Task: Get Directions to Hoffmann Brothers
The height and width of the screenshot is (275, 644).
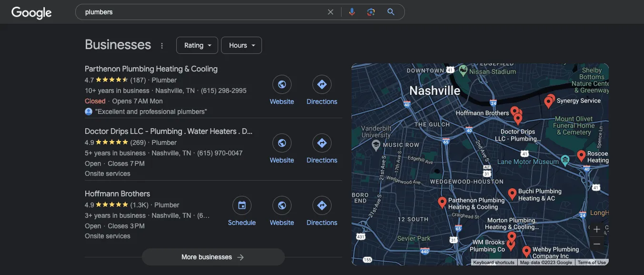Action: point(322,205)
